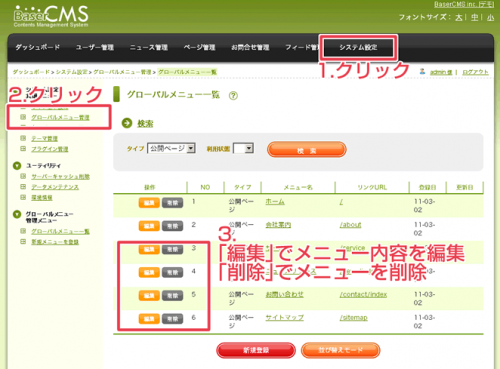Screen dimensions: 500x369
Task: Click the gray 削除 button in row 1
Action: tap(172, 203)
